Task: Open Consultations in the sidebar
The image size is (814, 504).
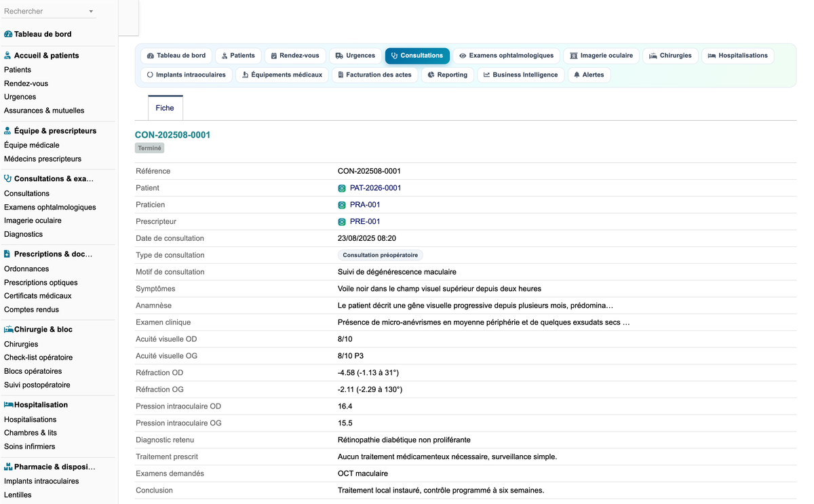Action: pyautogui.click(x=26, y=193)
